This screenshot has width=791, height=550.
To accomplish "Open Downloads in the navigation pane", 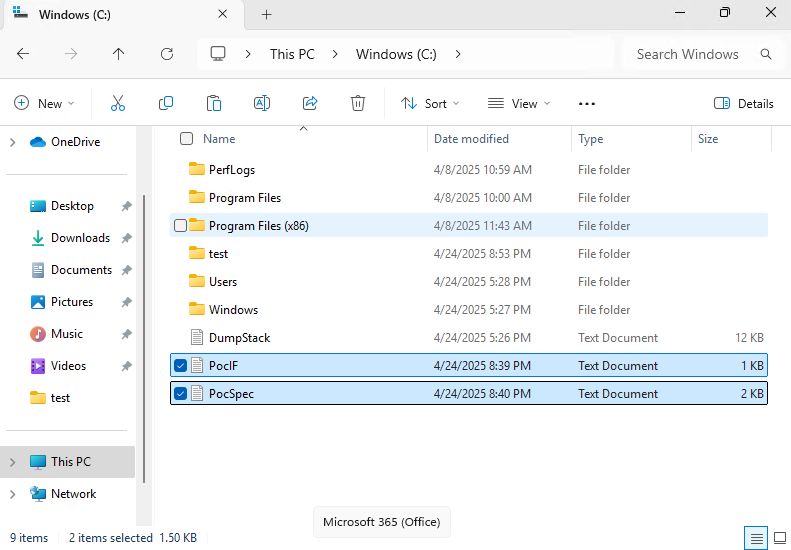I will (80, 238).
